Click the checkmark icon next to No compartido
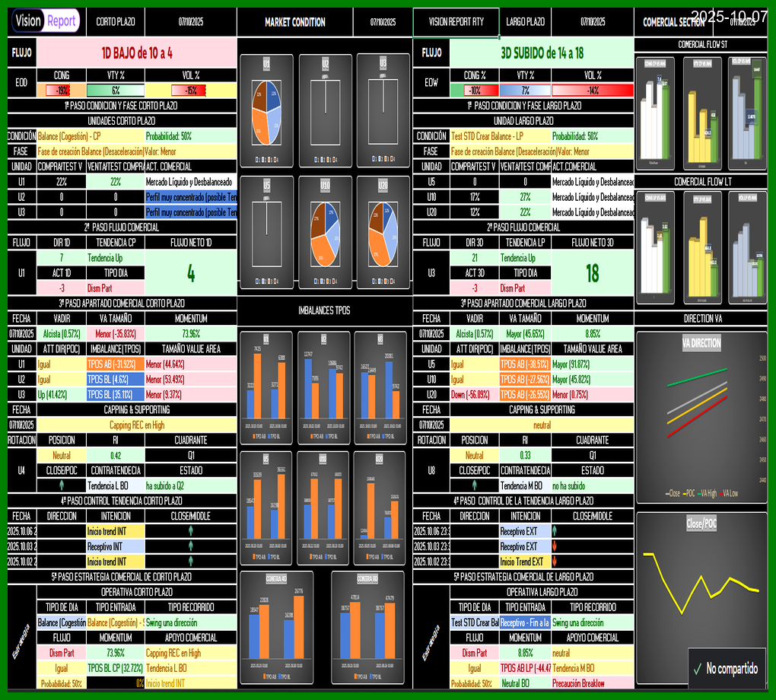The height and width of the screenshot is (700, 776). click(697, 669)
